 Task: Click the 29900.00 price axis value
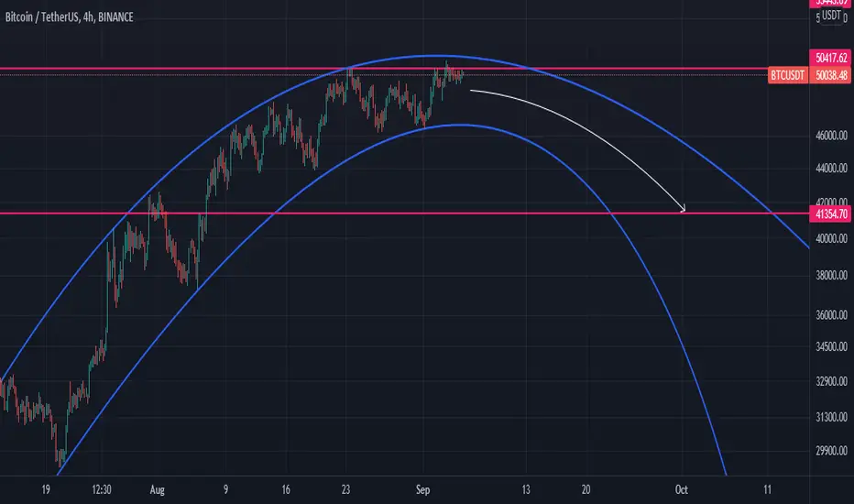[x=831, y=451]
